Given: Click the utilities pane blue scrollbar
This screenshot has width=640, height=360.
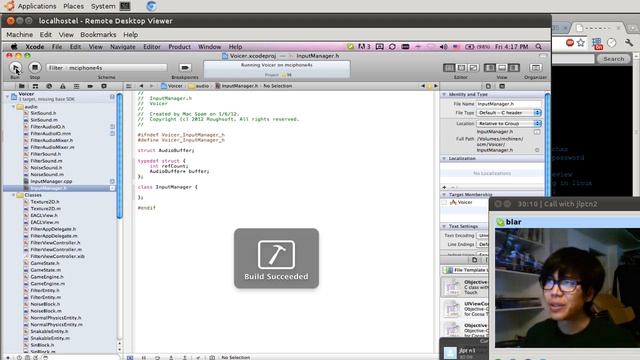Looking at the screenshot, I should [x=547, y=145].
